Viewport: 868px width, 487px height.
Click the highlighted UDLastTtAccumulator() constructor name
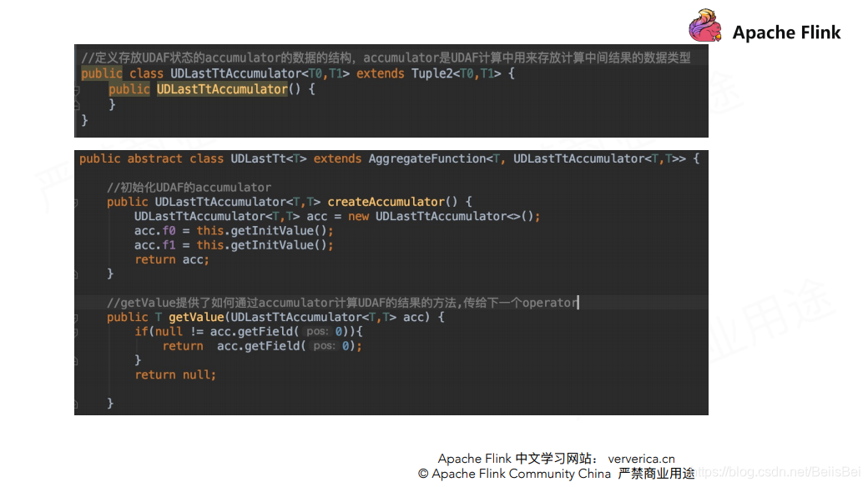tap(222, 89)
